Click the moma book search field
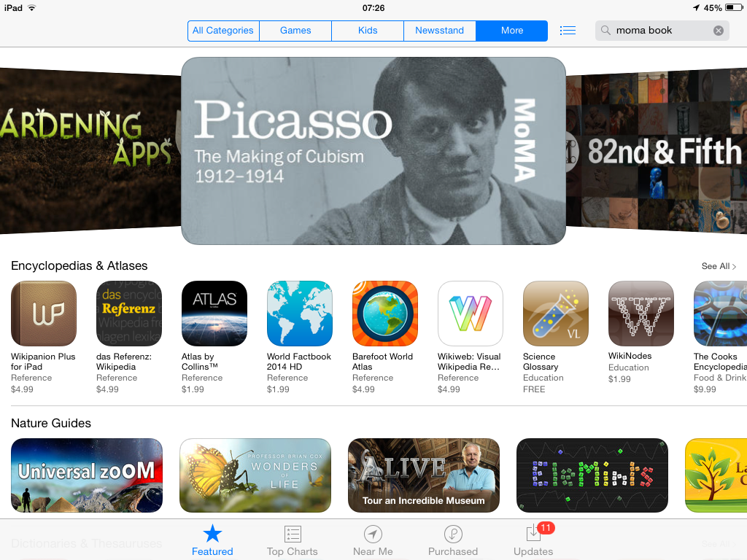Viewport: 747px width, 560px height. [x=662, y=31]
